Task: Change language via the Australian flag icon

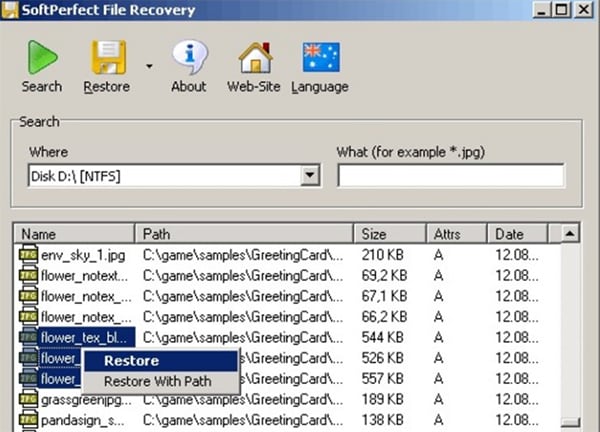Action: pyautogui.click(x=321, y=57)
